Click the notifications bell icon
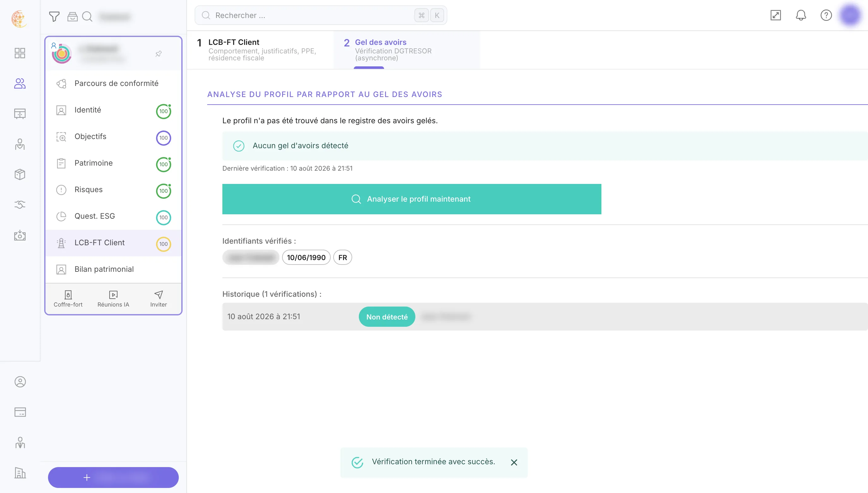Viewport: 868px width, 493px height. [801, 15]
